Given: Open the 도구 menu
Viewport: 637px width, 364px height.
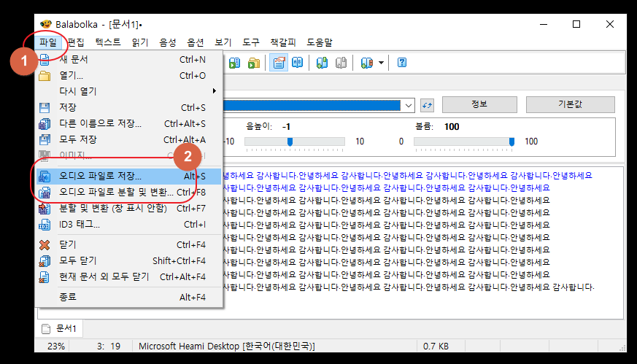Looking at the screenshot, I should click(x=251, y=42).
